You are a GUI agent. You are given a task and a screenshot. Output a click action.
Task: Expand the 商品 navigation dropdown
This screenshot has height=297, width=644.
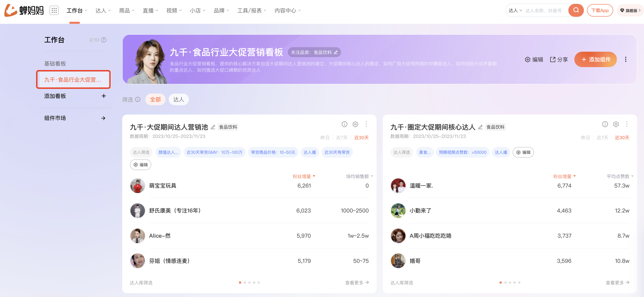127,10
